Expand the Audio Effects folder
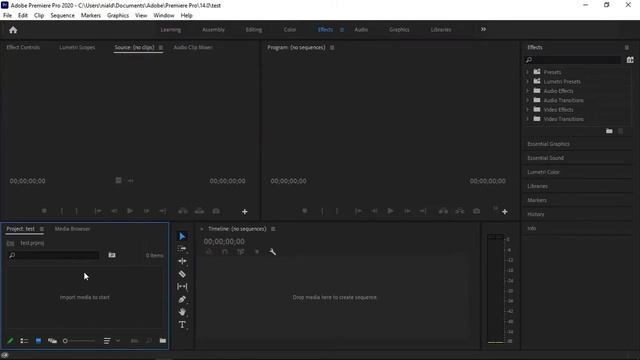 click(527, 91)
